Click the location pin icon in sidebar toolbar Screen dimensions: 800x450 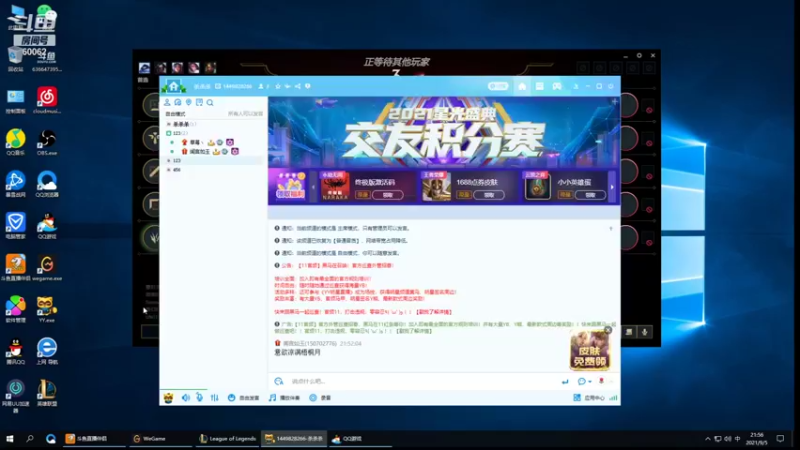(188, 103)
